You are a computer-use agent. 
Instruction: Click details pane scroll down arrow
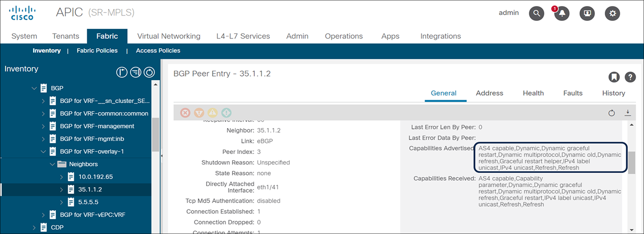(x=631, y=230)
